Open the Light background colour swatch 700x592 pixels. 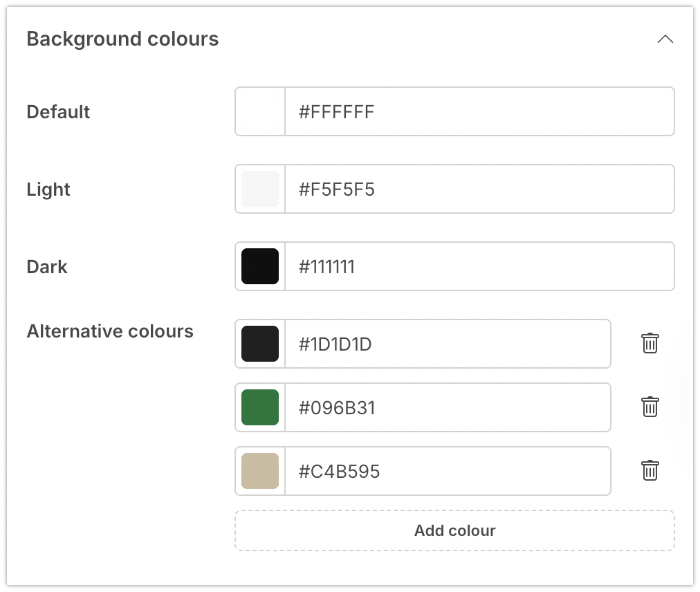coord(260,189)
